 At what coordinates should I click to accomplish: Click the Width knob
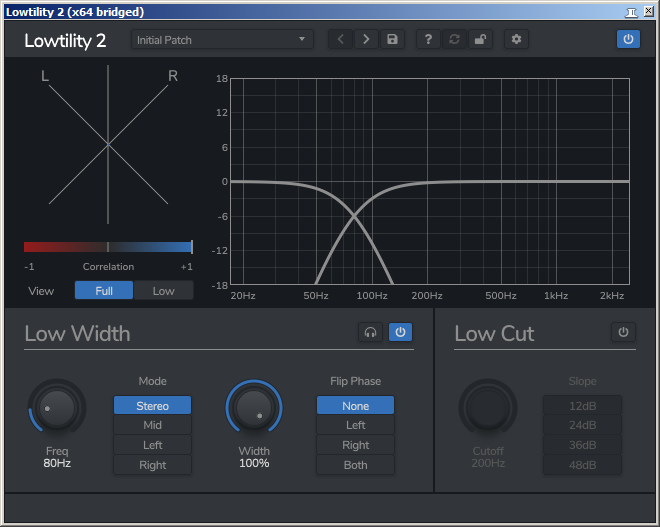tap(254, 407)
